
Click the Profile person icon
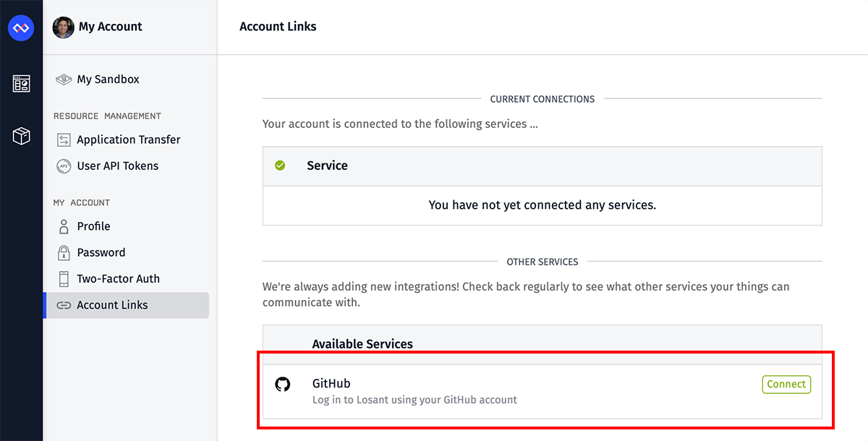tap(64, 226)
